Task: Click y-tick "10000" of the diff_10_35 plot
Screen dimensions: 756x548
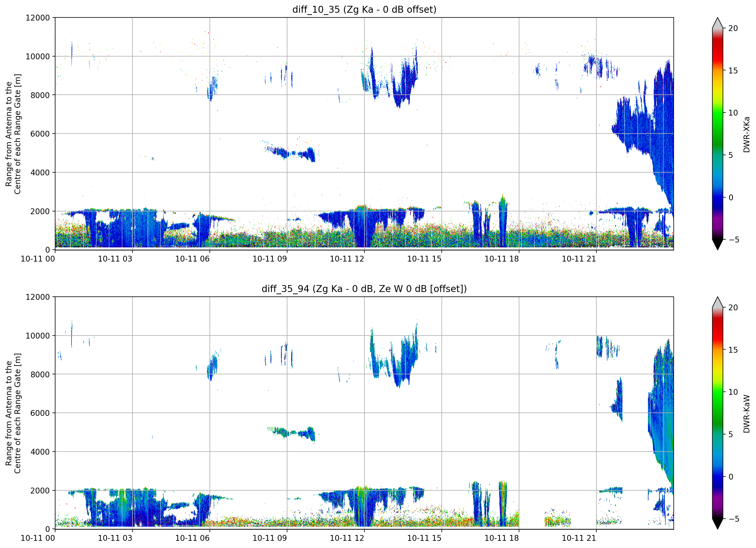Action: point(38,56)
